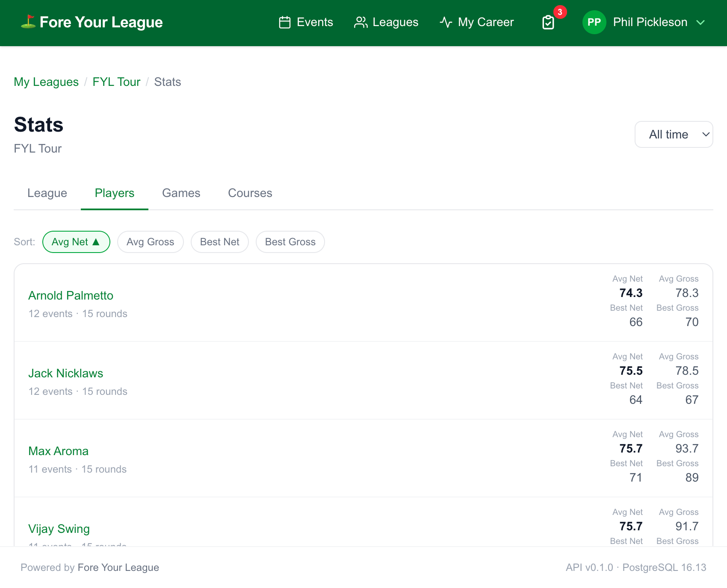This screenshot has height=588, width=727.
Task: Expand the Phil Pickleson user menu chevron
Action: point(700,22)
